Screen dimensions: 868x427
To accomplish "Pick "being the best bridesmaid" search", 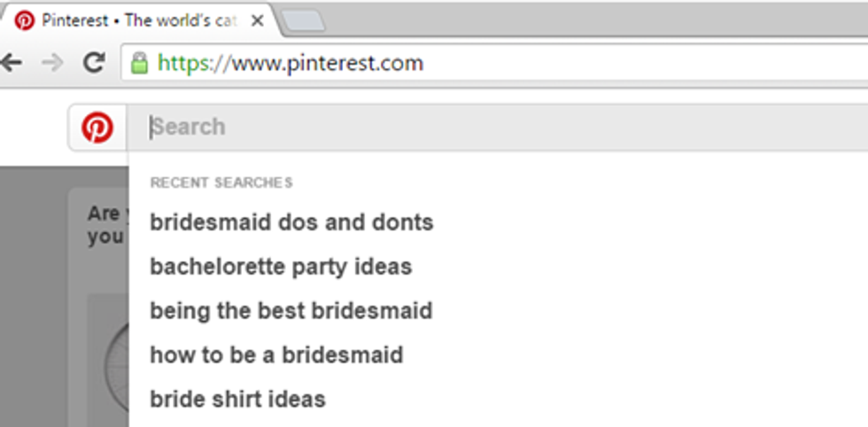I will pyautogui.click(x=291, y=311).
